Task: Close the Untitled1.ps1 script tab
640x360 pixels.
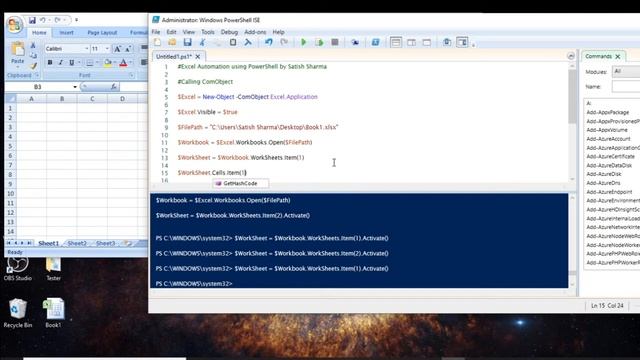Action: click(x=198, y=56)
